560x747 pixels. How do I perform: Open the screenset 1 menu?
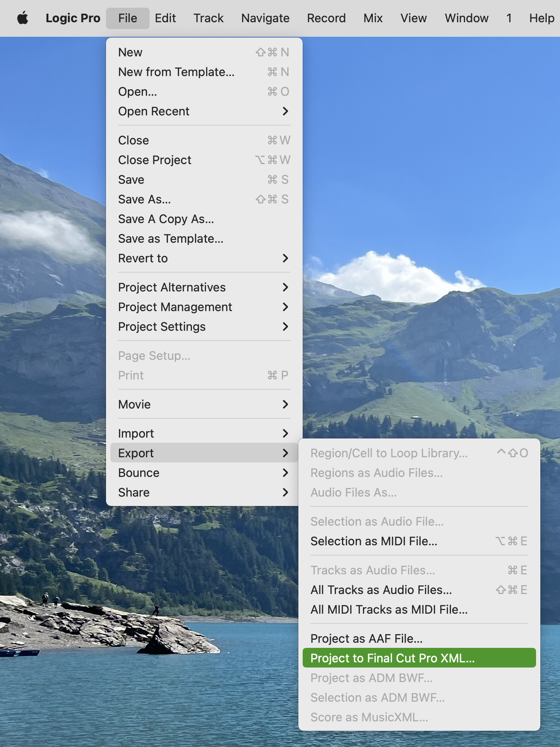509,18
